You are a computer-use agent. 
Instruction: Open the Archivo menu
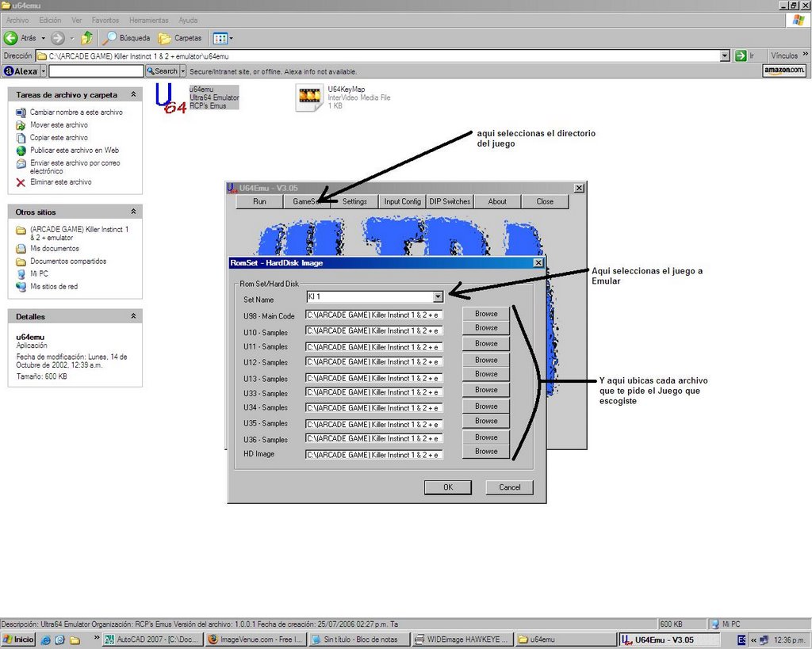point(17,20)
